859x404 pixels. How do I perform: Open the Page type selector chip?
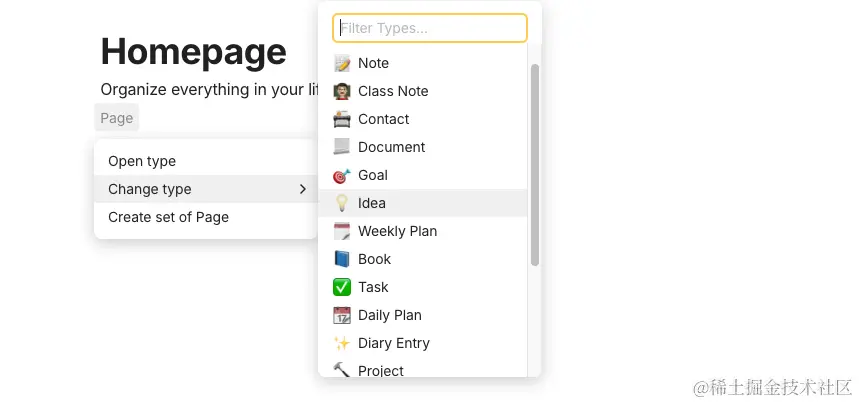(117, 118)
